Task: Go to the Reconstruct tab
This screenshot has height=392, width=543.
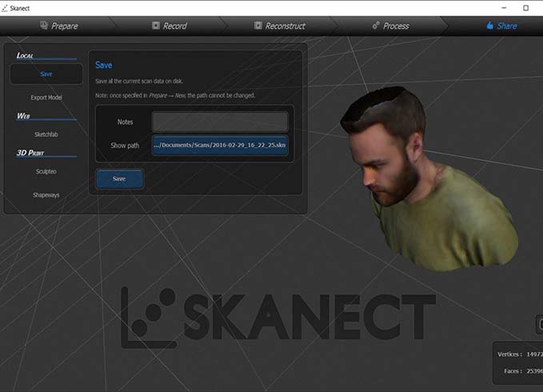Action: [x=280, y=26]
